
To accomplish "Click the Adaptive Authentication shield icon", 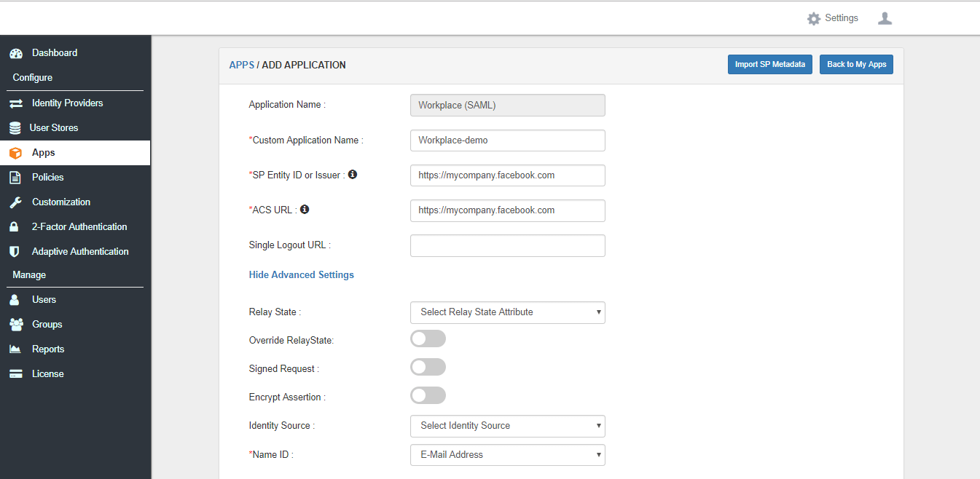I will point(14,252).
